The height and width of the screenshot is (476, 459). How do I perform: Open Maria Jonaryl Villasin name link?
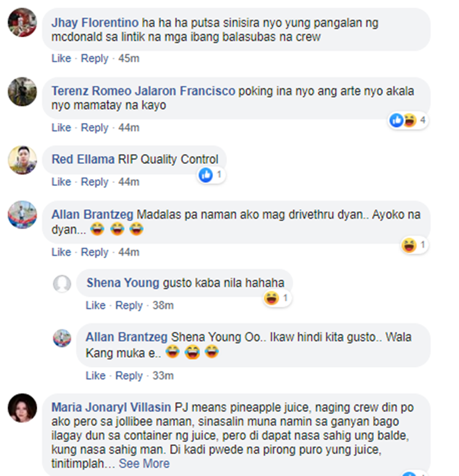(x=111, y=407)
